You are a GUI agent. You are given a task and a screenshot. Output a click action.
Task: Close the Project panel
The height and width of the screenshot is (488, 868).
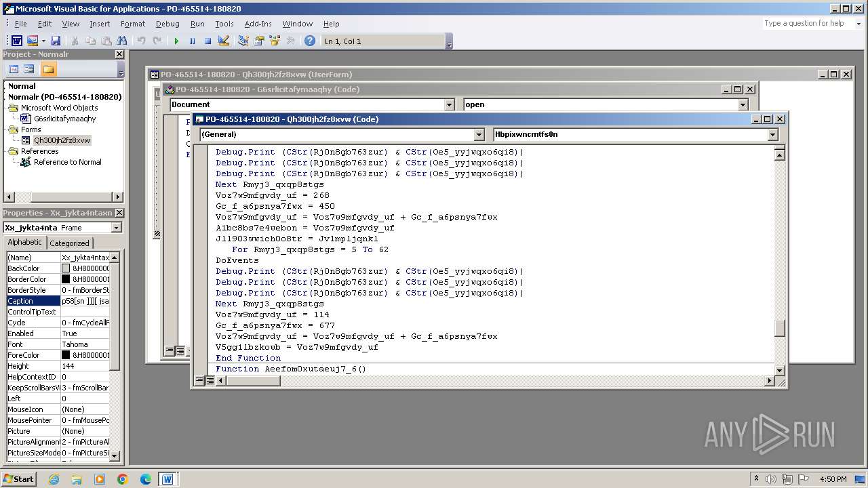[119, 54]
